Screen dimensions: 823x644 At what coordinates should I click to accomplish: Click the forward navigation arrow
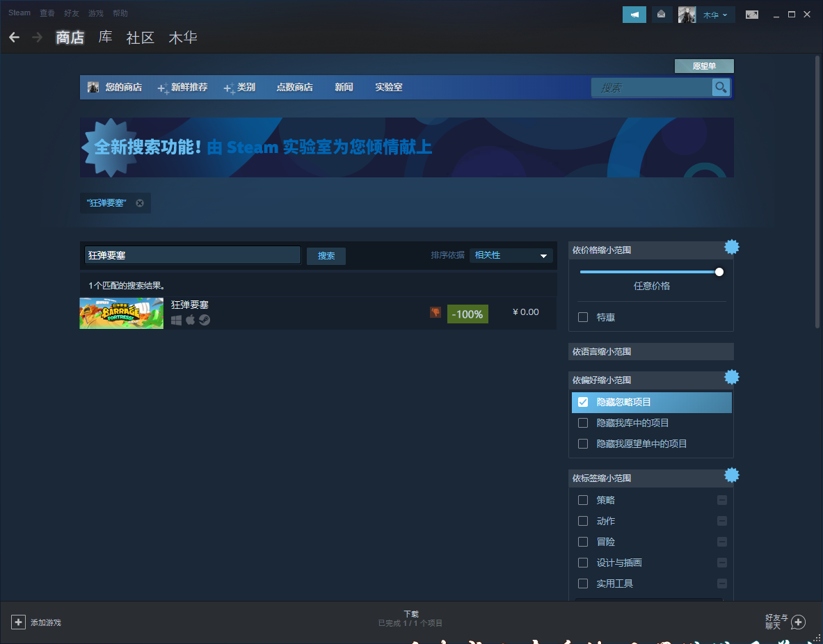tap(37, 38)
